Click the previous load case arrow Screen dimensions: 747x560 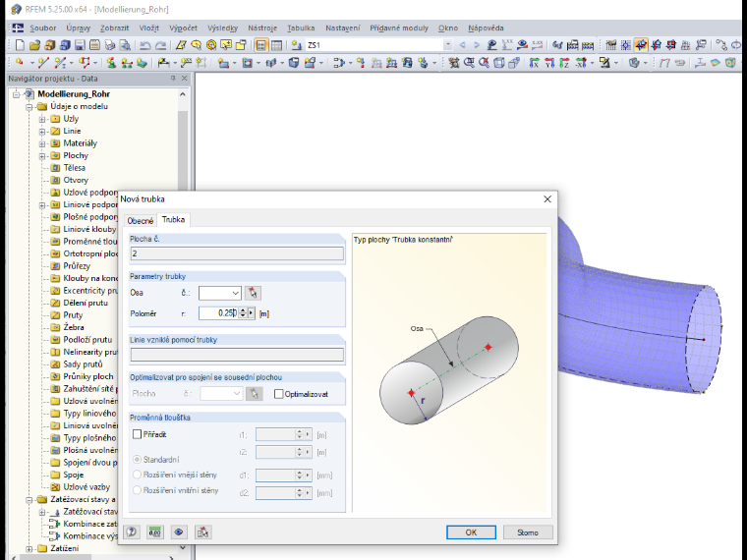462,45
